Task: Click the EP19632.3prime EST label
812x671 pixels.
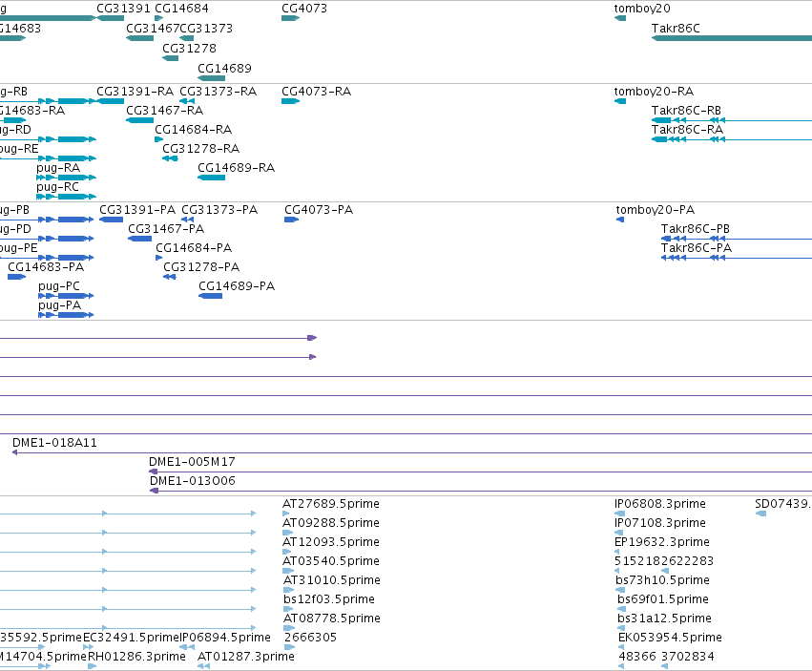Action: (662, 542)
